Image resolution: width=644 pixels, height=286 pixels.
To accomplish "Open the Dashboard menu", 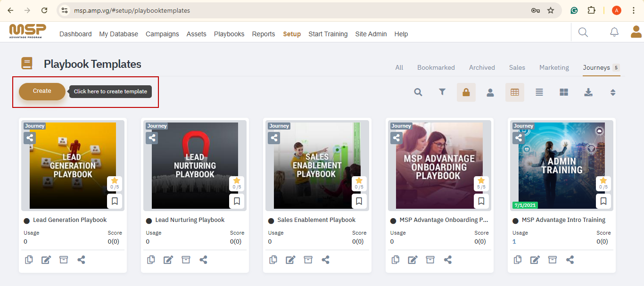I will (x=75, y=34).
